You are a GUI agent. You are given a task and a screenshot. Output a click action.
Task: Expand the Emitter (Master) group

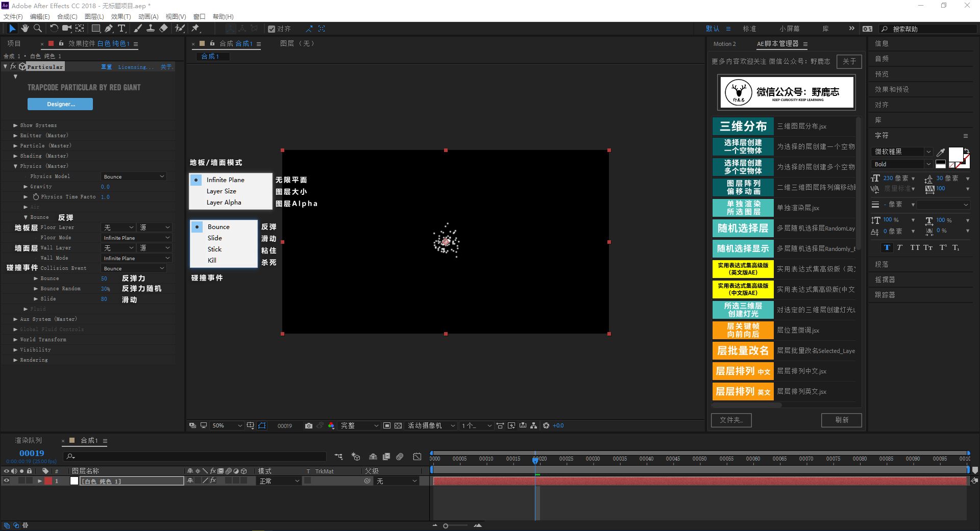click(x=15, y=136)
